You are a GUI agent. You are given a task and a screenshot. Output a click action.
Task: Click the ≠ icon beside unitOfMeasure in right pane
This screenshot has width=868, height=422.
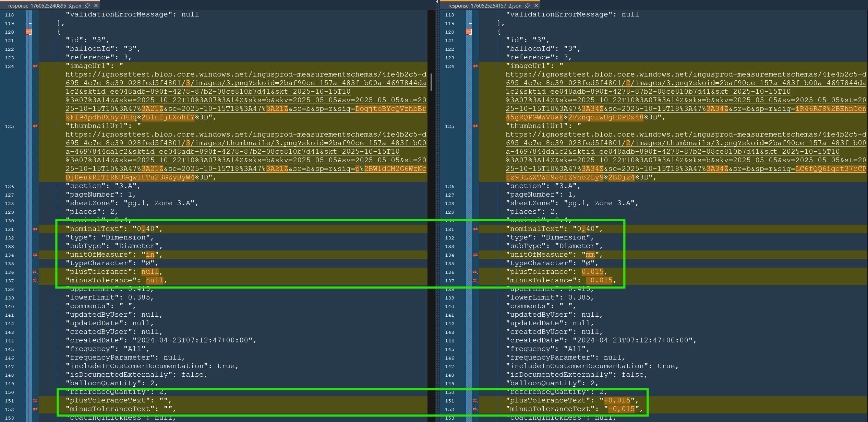pos(475,255)
